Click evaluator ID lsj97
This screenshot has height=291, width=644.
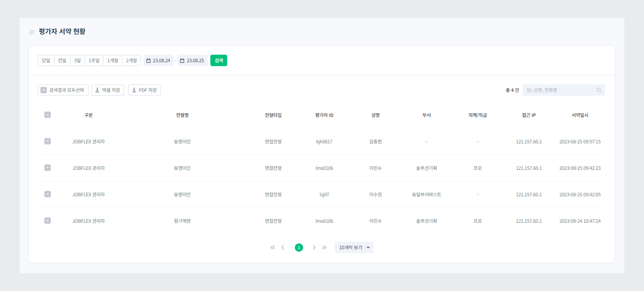point(324,194)
